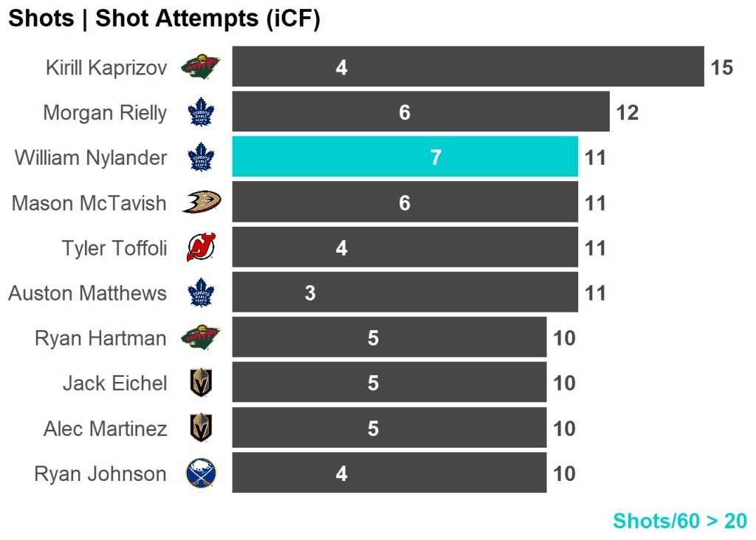Screen dimensions: 756x540
Task: Click the Golden Knights logo beside Alec Martinez
Action: click(200, 428)
